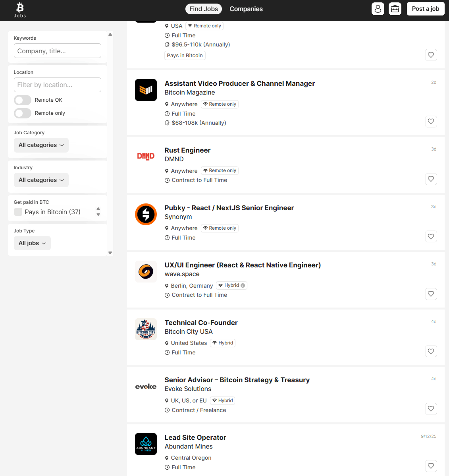The width and height of the screenshot is (449, 476).
Task: Switch to the Find Jobs tab
Action: pos(203,9)
